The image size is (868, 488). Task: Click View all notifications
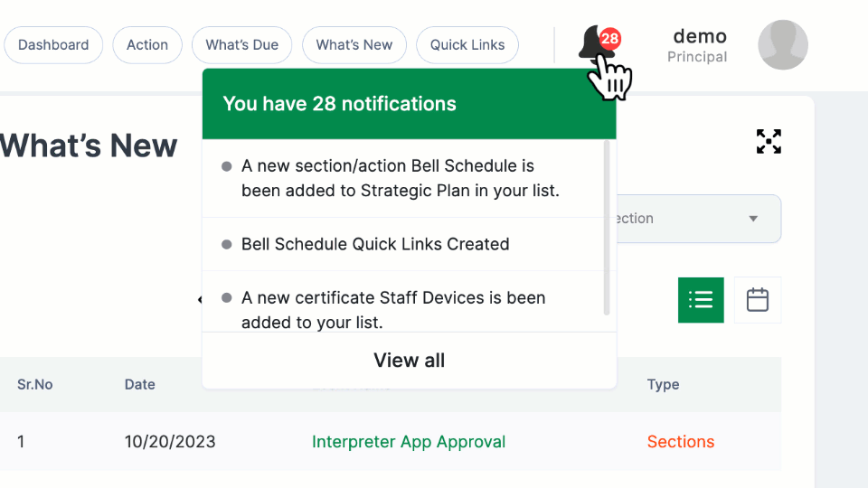[x=409, y=361]
